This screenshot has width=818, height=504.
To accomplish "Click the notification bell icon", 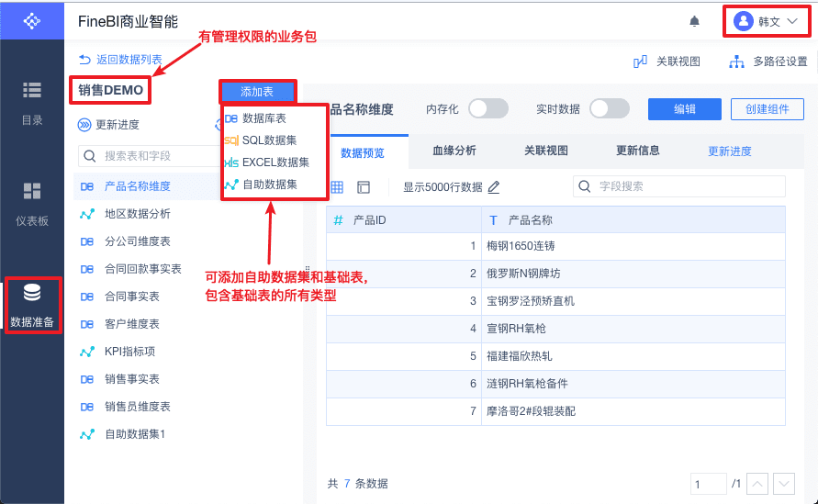I will point(695,21).
